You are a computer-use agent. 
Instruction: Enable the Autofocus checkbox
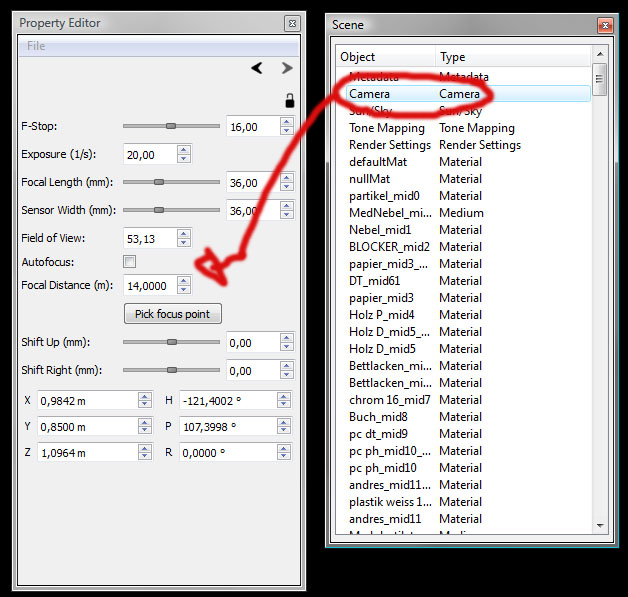click(129, 262)
